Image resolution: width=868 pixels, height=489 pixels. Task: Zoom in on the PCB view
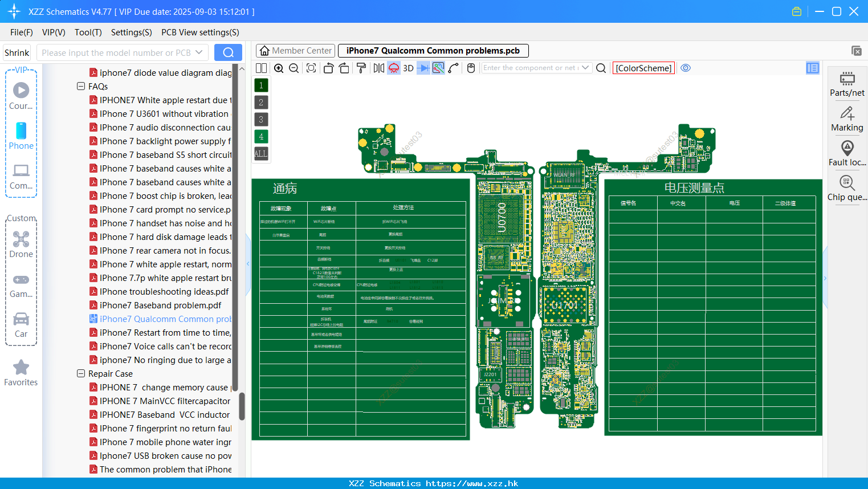pyautogui.click(x=279, y=68)
